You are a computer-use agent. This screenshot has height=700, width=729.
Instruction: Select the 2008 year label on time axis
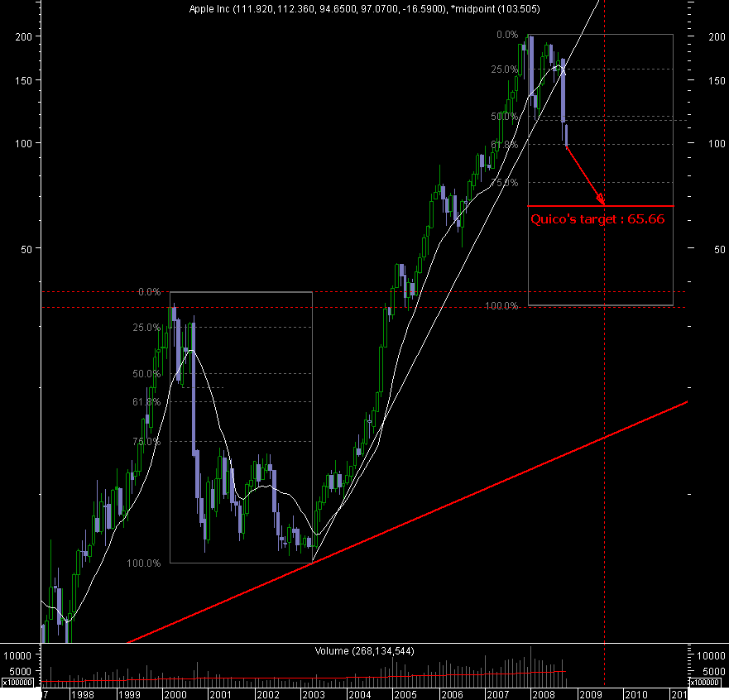(544, 694)
